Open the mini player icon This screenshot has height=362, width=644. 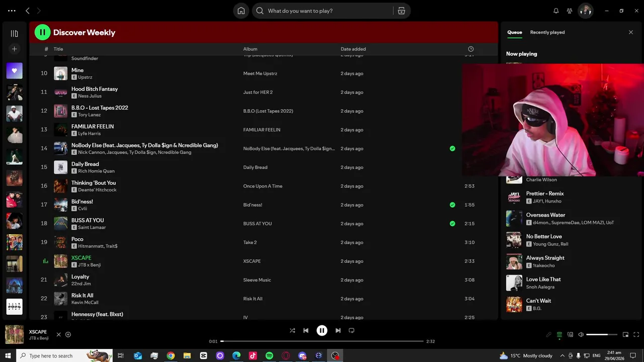(x=625, y=334)
